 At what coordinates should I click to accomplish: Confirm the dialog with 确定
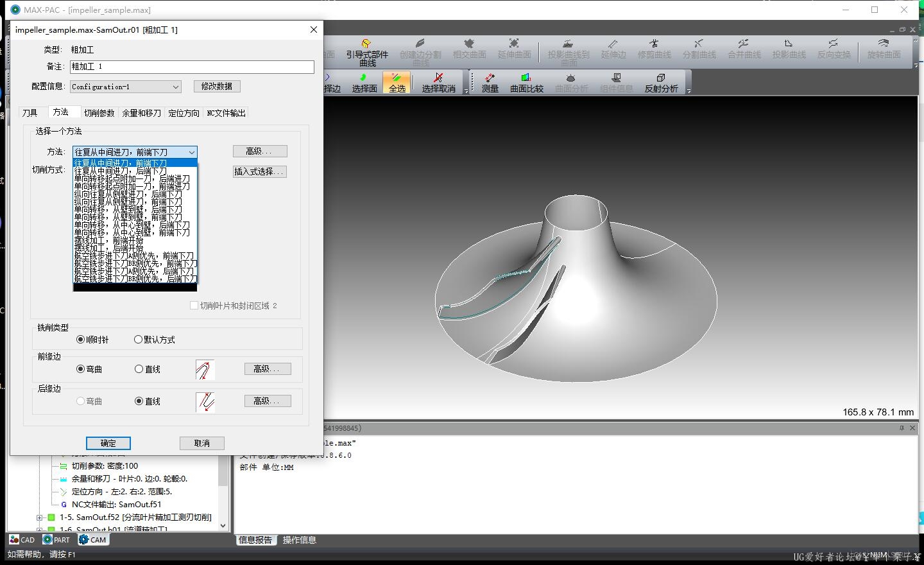tap(108, 443)
